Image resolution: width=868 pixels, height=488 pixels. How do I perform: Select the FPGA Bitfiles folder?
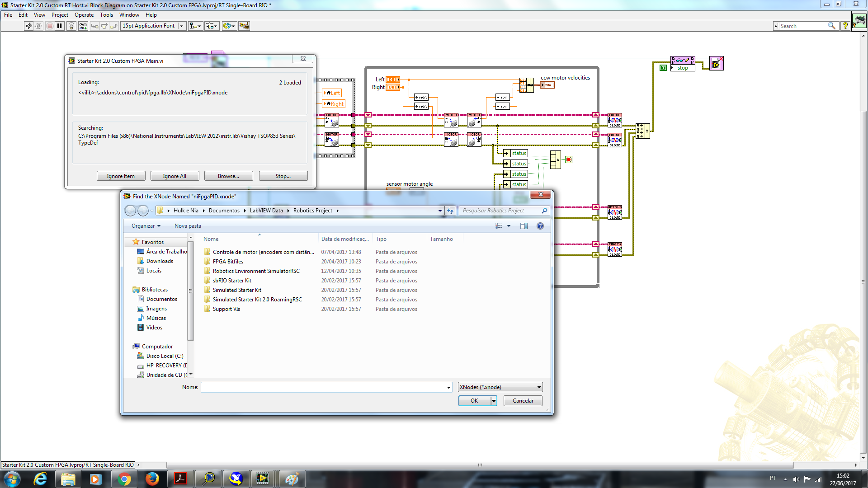pyautogui.click(x=228, y=262)
